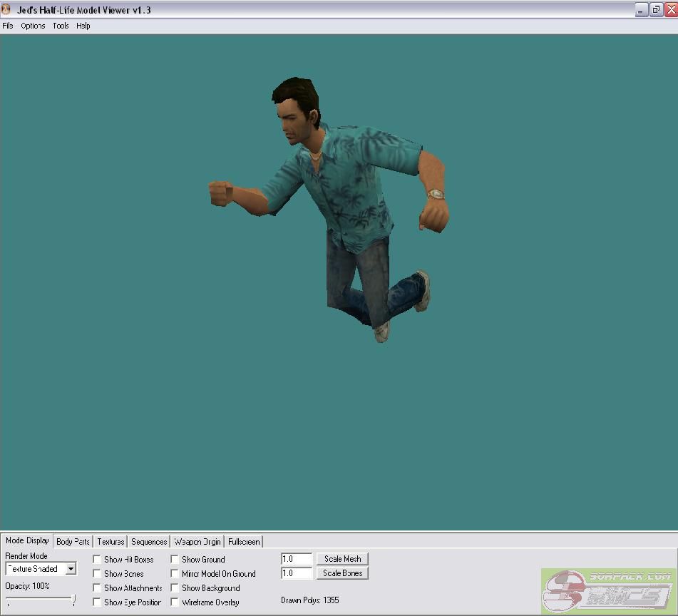Select the Sequences tab
This screenshot has height=616, width=678.
point(149,542)
